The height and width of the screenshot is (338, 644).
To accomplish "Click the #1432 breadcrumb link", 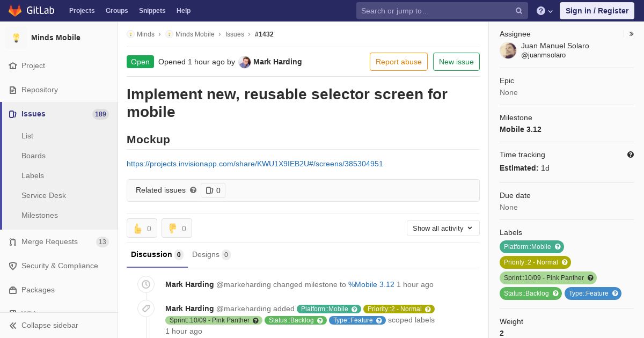I will 264,34.
